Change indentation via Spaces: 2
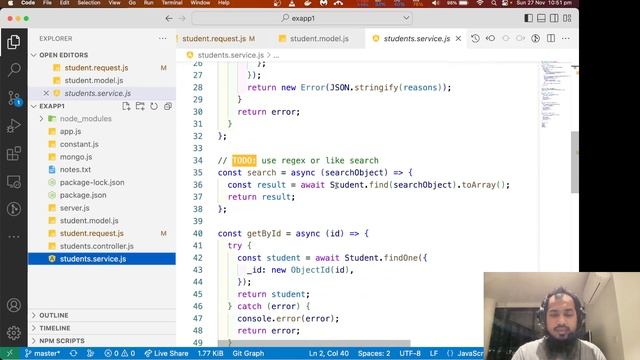The height and width of the screenshot is (360, 640). coord(374,353)
